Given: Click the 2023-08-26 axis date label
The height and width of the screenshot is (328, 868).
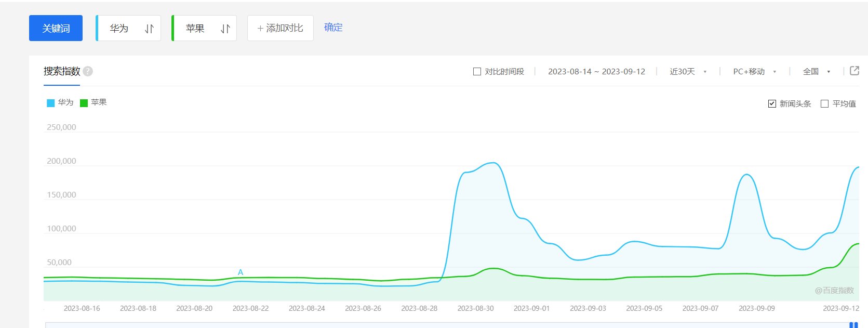Looking at the screenshot, I should pos(363,308).
